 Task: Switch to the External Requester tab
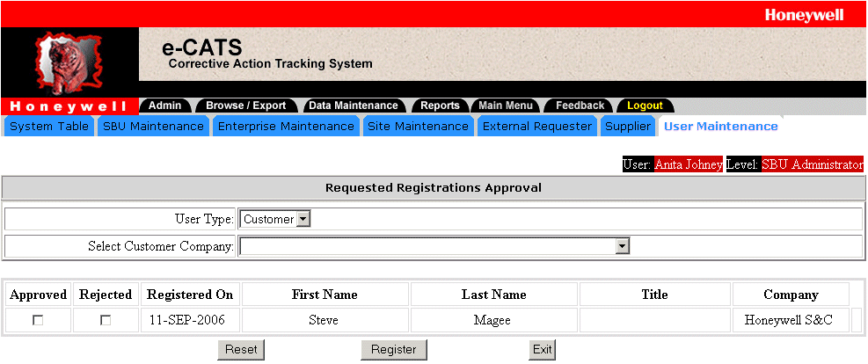tap(537, 126)
